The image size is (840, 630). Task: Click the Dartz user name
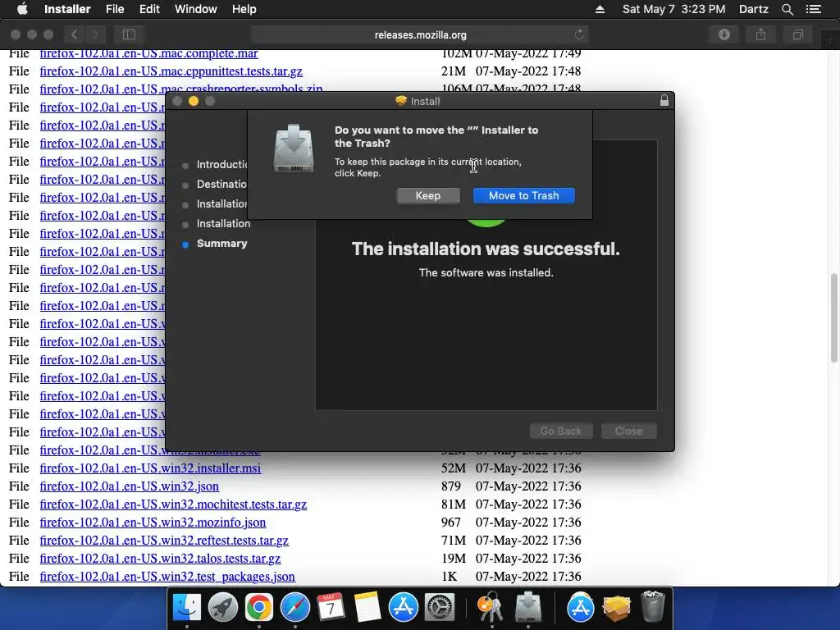tap(753, 9)
